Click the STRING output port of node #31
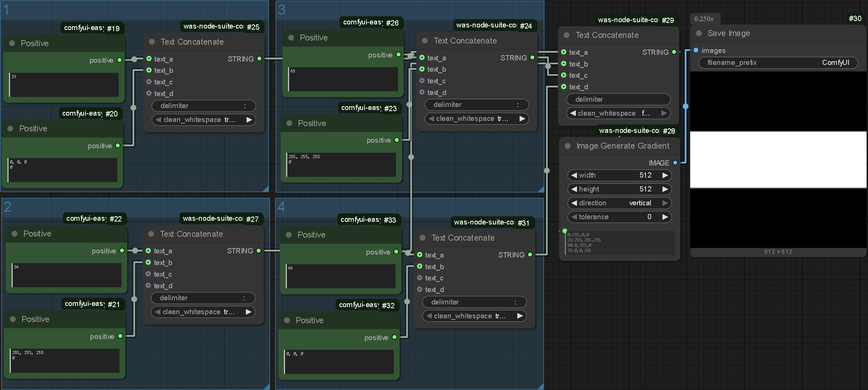The height and width of the screenshot is (390, 868). point(530,255)
